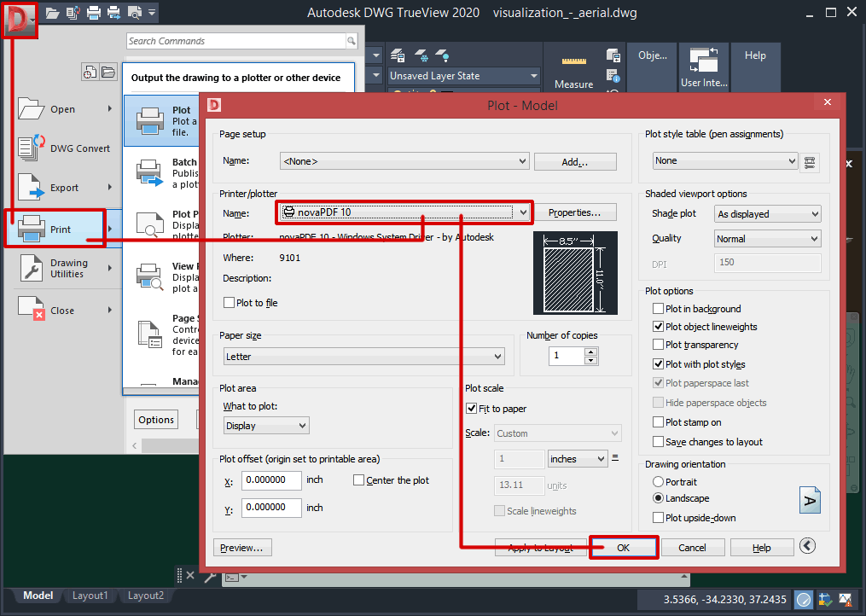Open the inches units dropdown
Image resolution: width=866 pixels, height=616 pixels.
[578, 458]
